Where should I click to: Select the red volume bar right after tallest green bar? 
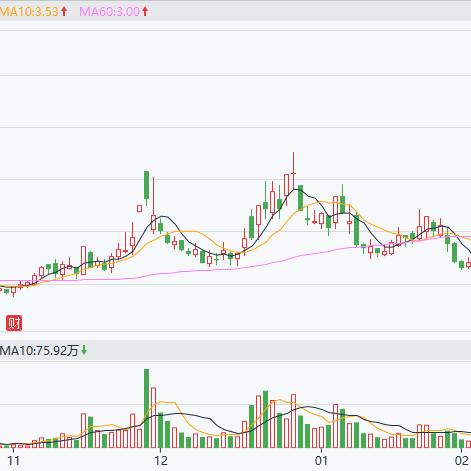[x=153, y=417]
